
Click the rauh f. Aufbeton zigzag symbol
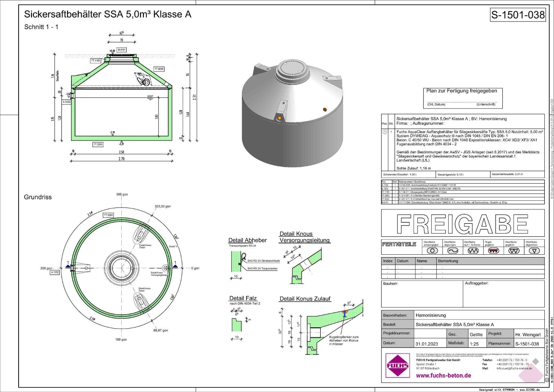(473, 251)
